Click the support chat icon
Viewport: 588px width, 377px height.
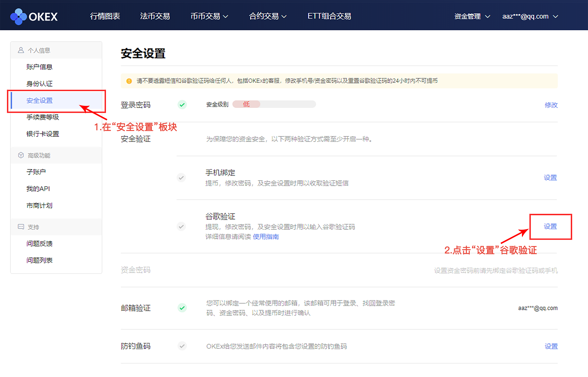coord(21,227)
